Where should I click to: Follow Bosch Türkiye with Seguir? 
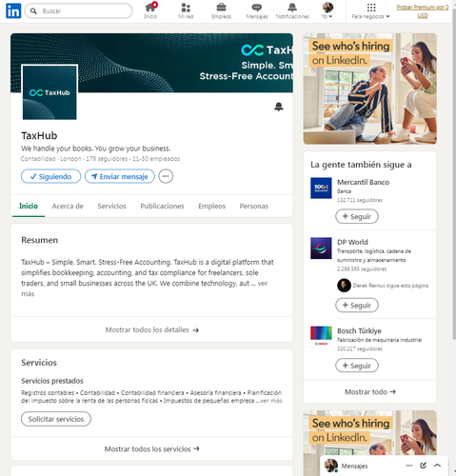click(357, 366)
